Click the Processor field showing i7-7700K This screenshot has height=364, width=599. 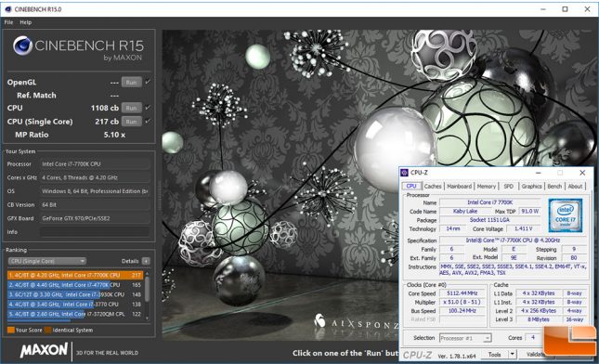pos(95,163)
